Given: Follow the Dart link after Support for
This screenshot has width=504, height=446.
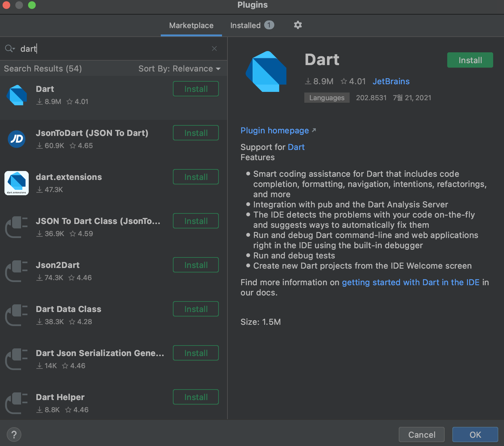Looking at the screenshot, I should pyautogui.click(x=296, y=147).
